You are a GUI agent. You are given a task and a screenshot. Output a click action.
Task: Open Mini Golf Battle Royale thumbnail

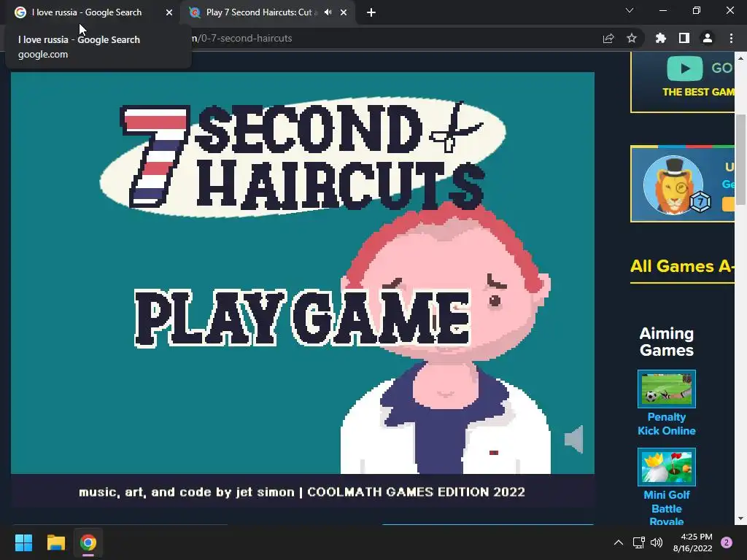pyautogui.click(x=667, y=467)
